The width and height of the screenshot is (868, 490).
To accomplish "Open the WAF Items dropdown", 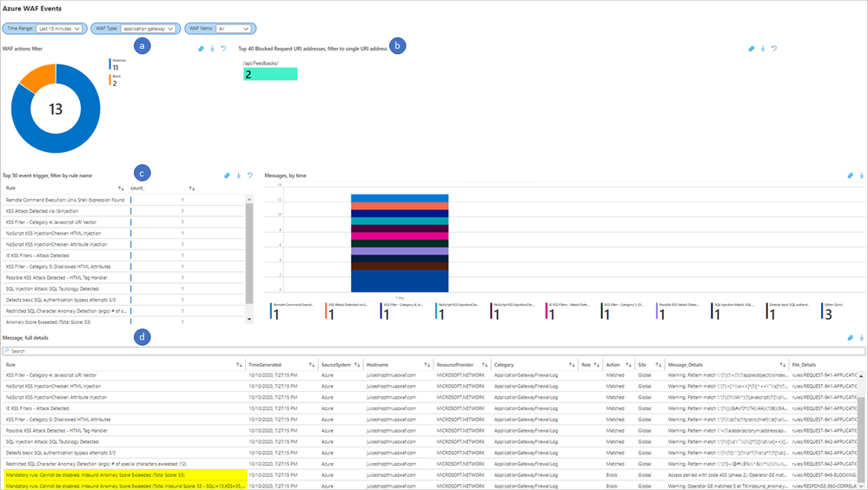I will [233, 29].
